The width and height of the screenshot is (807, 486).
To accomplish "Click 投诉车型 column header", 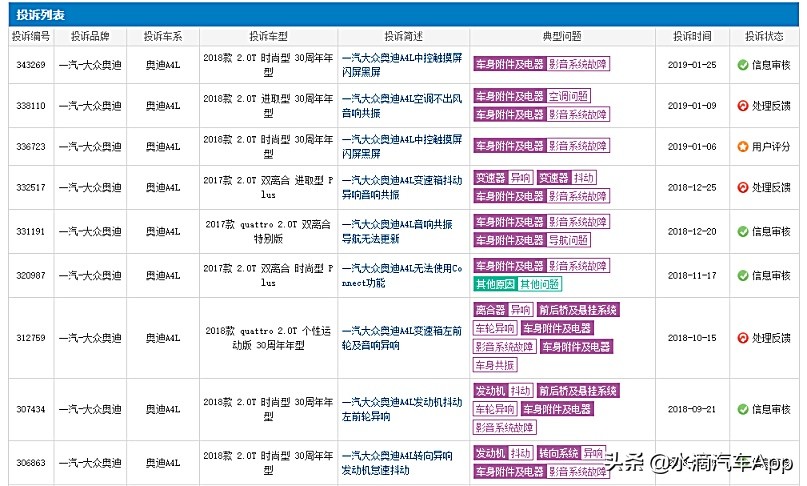I will tap(268, 36).
